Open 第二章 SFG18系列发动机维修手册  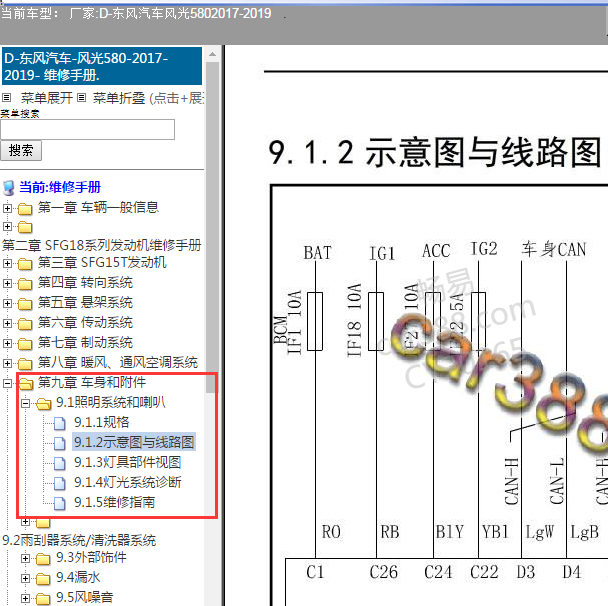[x=102, y=245]
